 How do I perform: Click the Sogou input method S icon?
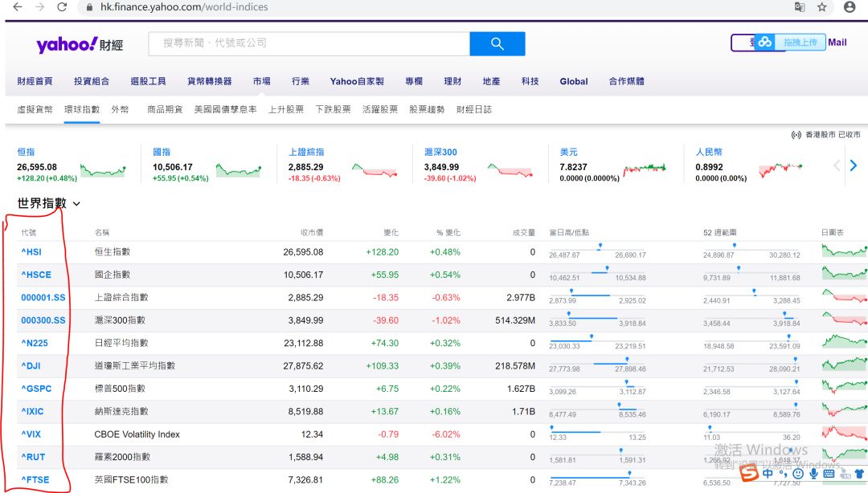pos(749,473)
